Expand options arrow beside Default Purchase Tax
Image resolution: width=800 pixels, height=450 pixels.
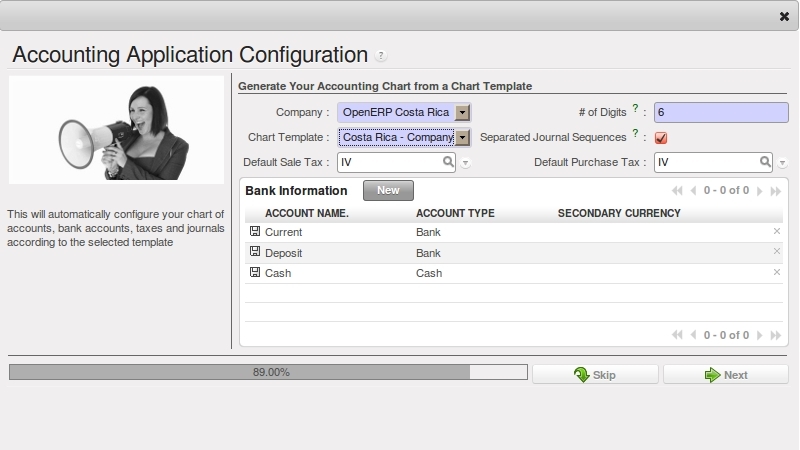point(783,163)
